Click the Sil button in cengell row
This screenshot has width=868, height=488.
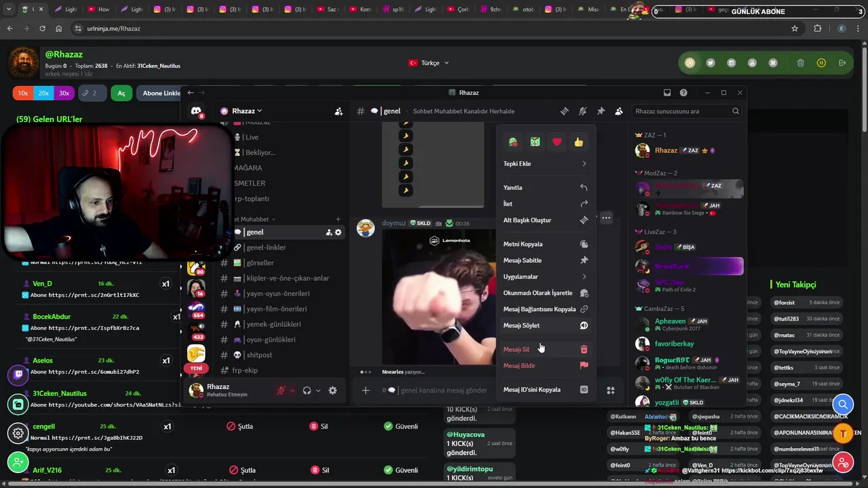tap(319, 426)
